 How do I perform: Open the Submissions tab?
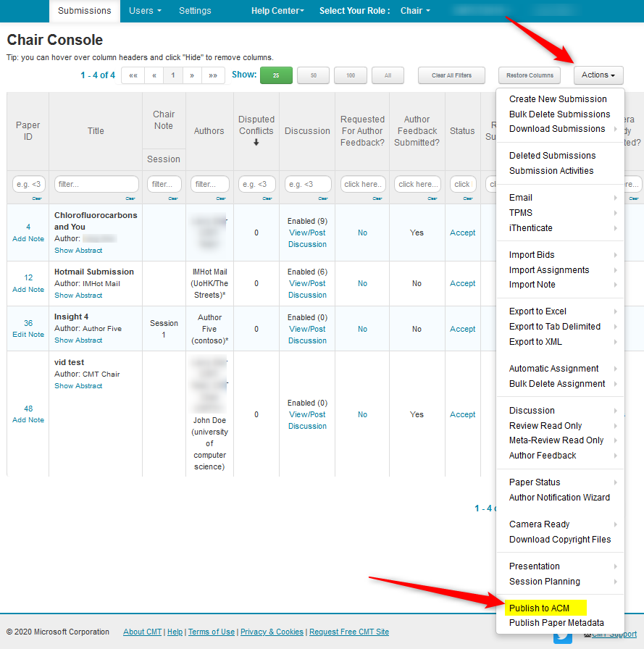click(x=85, y=11)
